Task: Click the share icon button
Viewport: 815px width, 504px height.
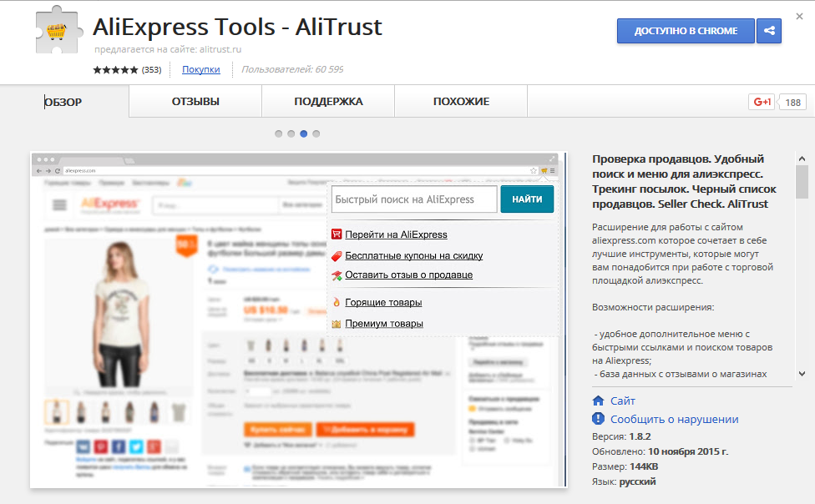Action: [769, 31]
